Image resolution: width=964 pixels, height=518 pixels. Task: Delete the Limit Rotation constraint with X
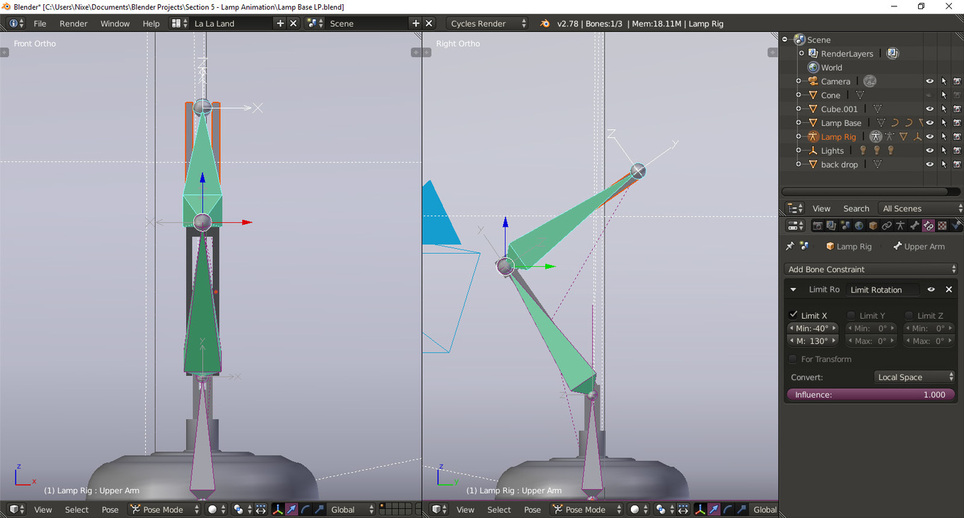[x=949, y=289]
